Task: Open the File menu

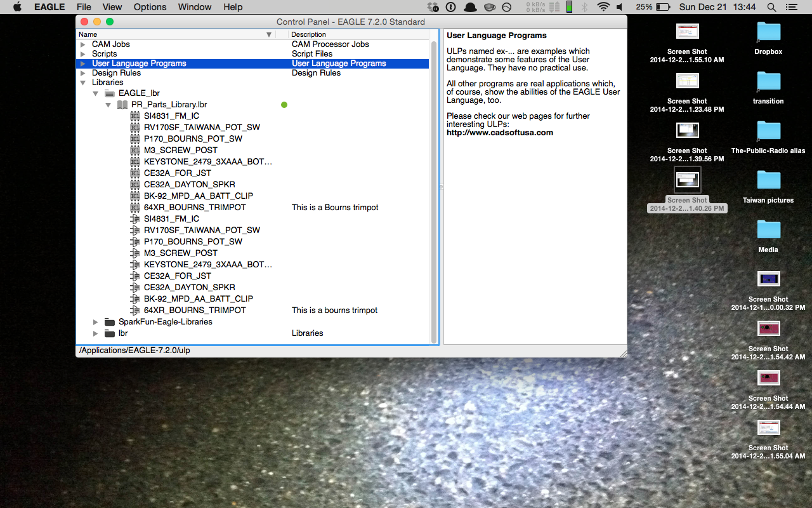Action: click(84, 7)
